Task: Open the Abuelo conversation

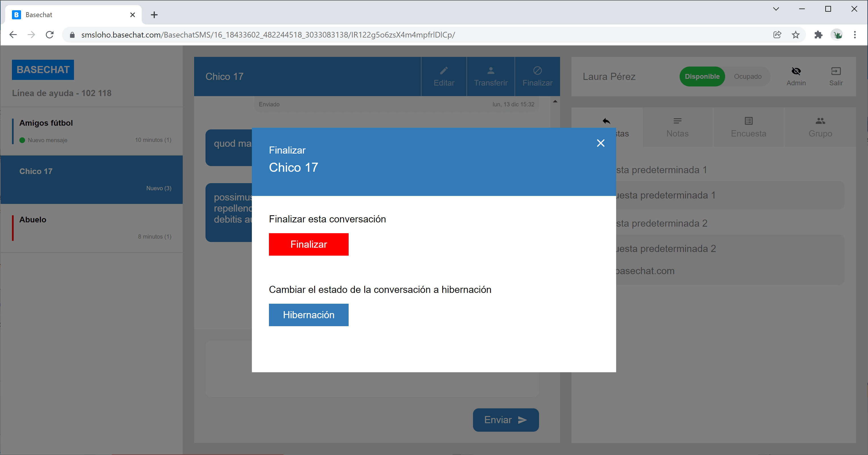Action: (x=92, y=228)
